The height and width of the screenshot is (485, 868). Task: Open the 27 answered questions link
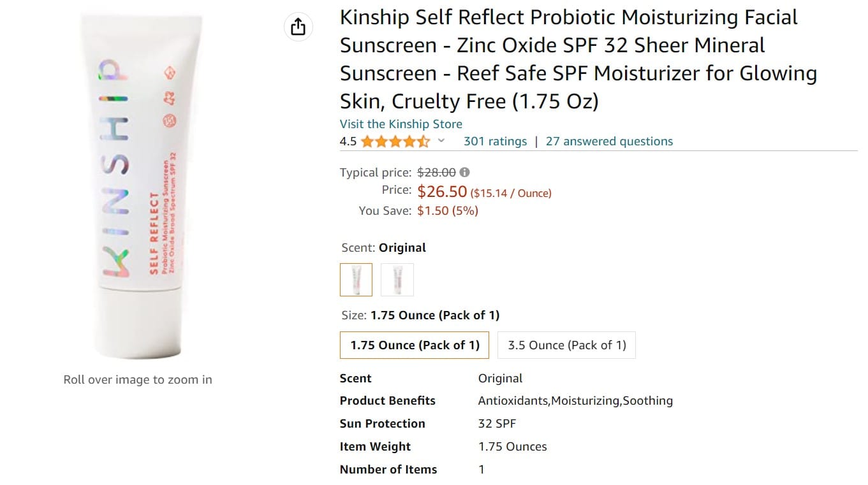pos(609,141)
